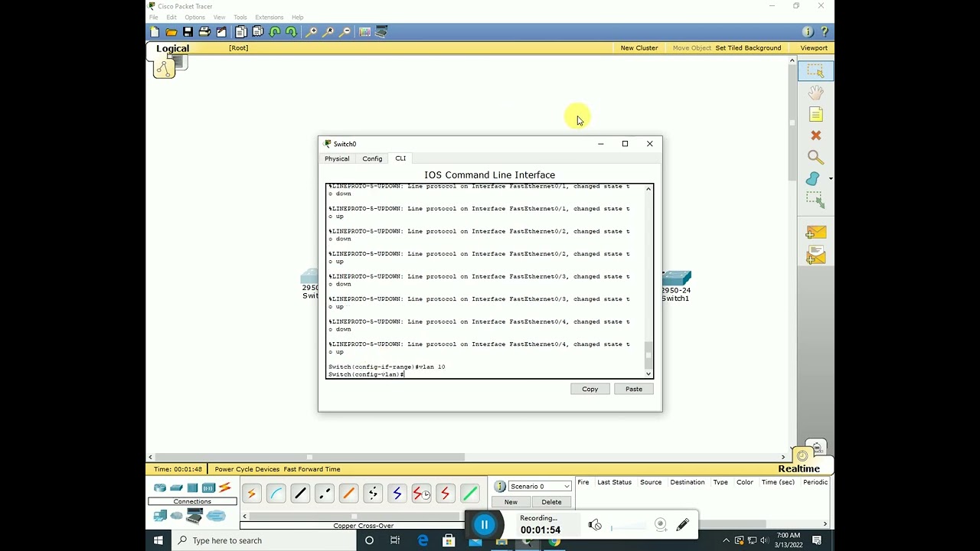Viewport: 980px width, 551px height.
Task: Open scenario info button icon
Action: [x=499, y=487]
